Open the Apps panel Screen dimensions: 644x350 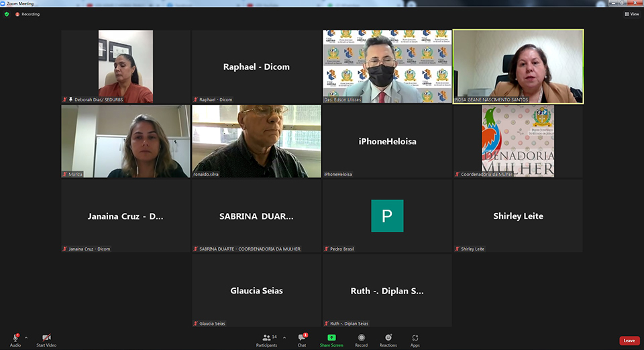(415, 338)
